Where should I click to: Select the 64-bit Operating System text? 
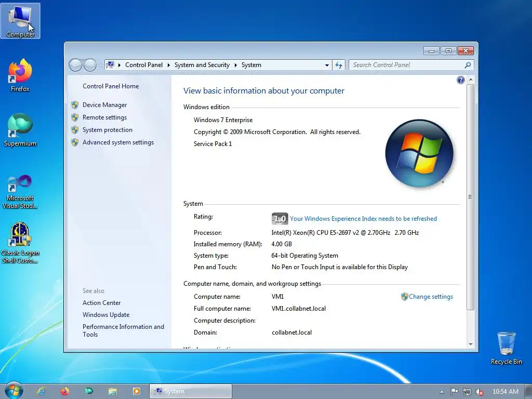click(x=304, y=256)
